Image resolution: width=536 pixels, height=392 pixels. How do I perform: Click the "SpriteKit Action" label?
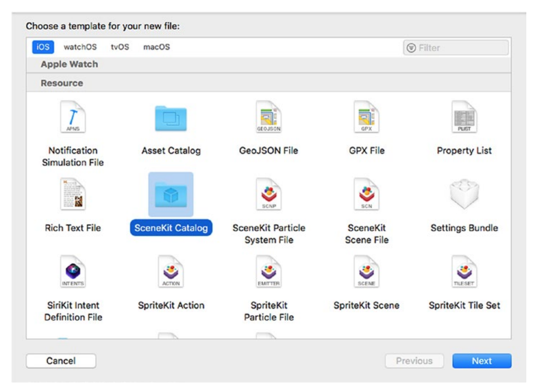pyautogui.click(x=171, y=305)
